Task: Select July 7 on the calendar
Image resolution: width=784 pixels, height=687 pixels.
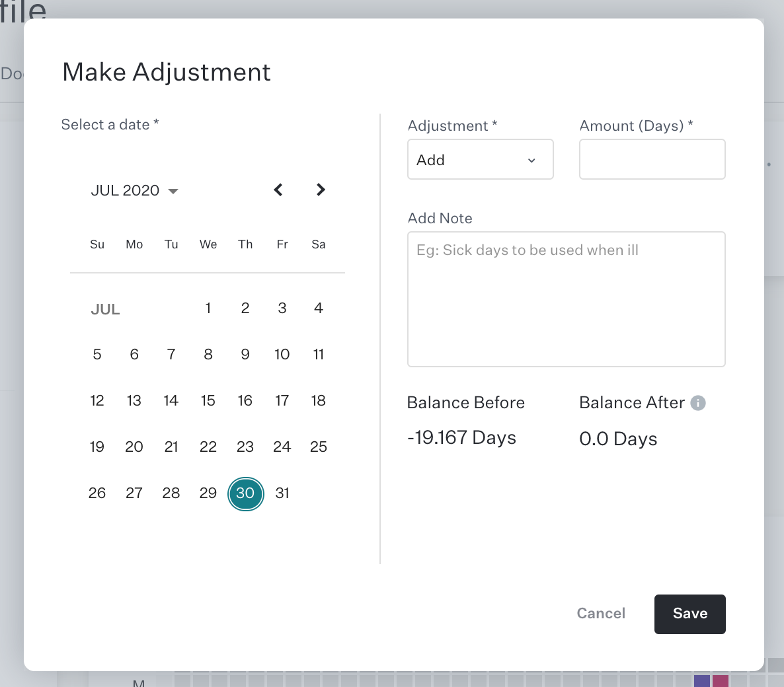Action: (171, 354)
